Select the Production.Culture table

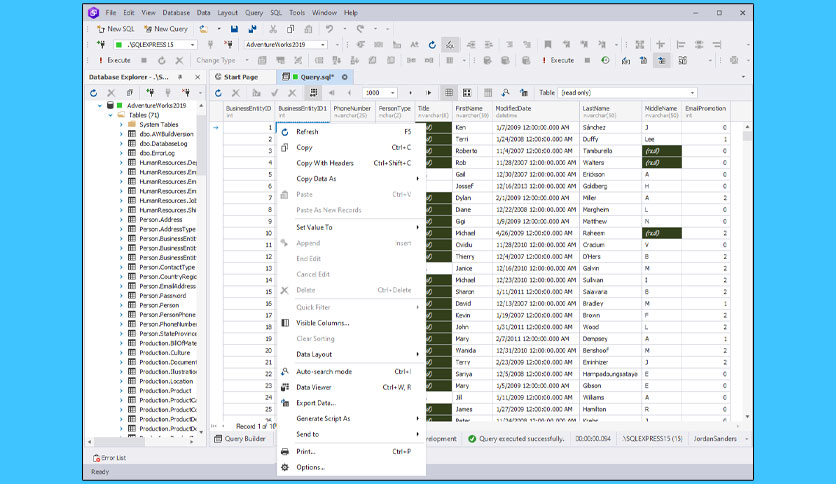(x=164, y=353)
